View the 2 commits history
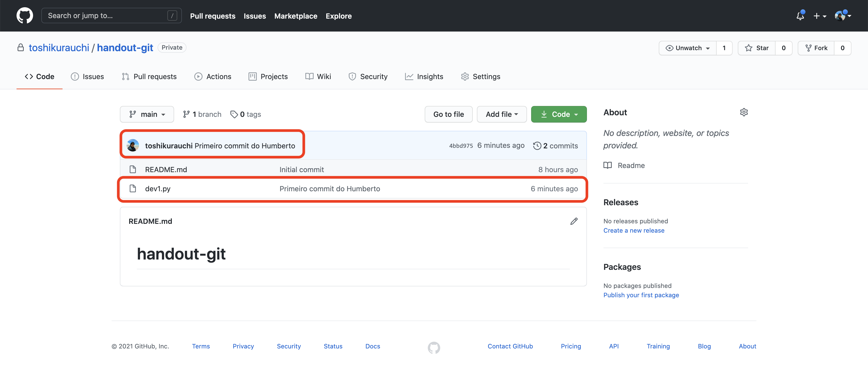This screenshot has width=868, height=366. 555,146
